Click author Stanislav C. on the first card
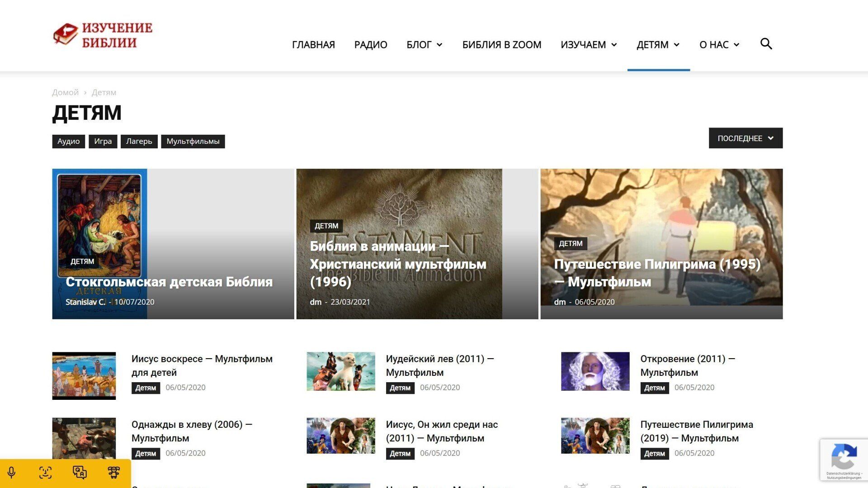The height and width of the screenshot is (488, 868). [x=85, y=302]
